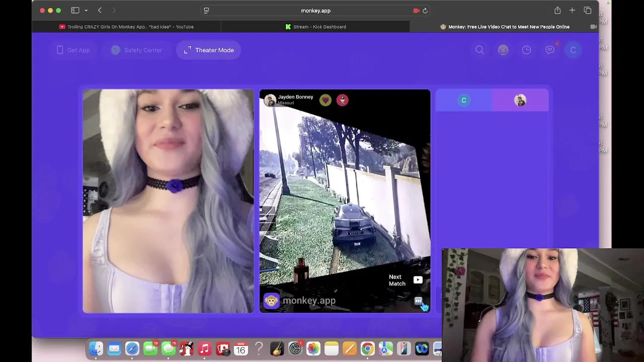Image resolution: width=644 pixels, height=362 pixels.
Task: Click the monkey.app logo in video
Action: pos(300,301)
